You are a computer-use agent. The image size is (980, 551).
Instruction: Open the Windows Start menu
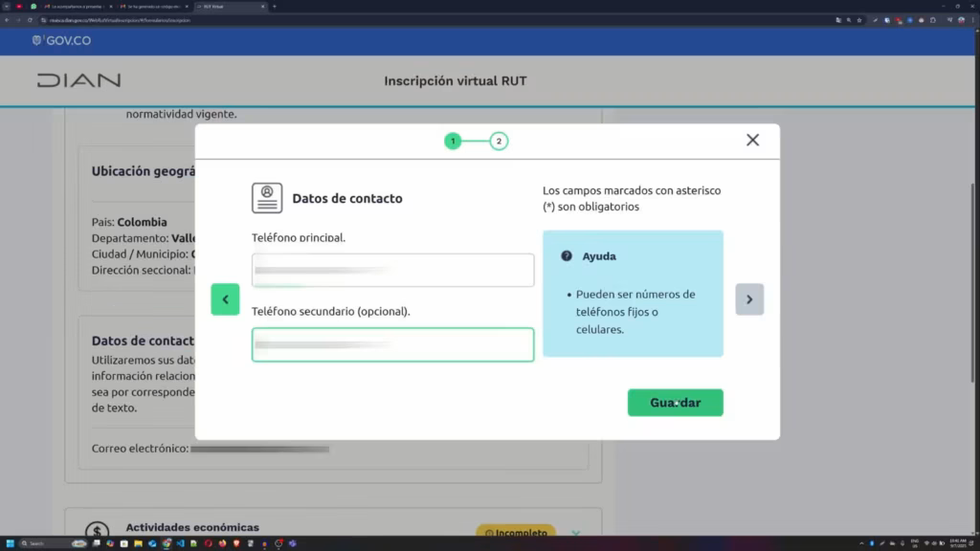10,543
